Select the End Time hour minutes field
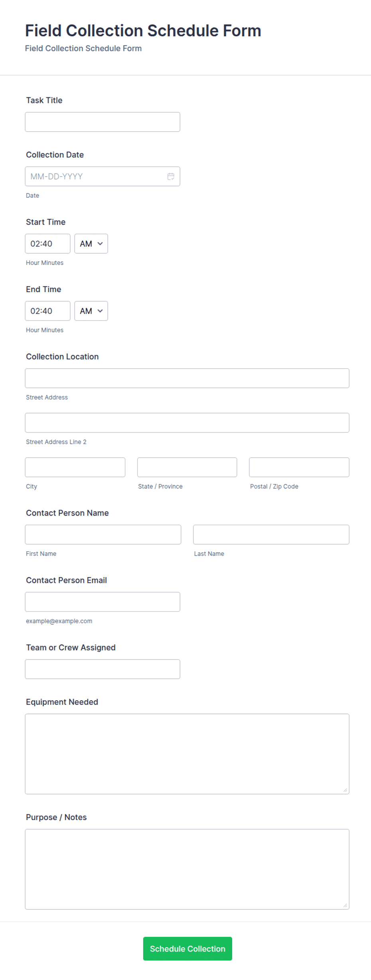This screenshot has width=371, height=980. tap(47, 311)
